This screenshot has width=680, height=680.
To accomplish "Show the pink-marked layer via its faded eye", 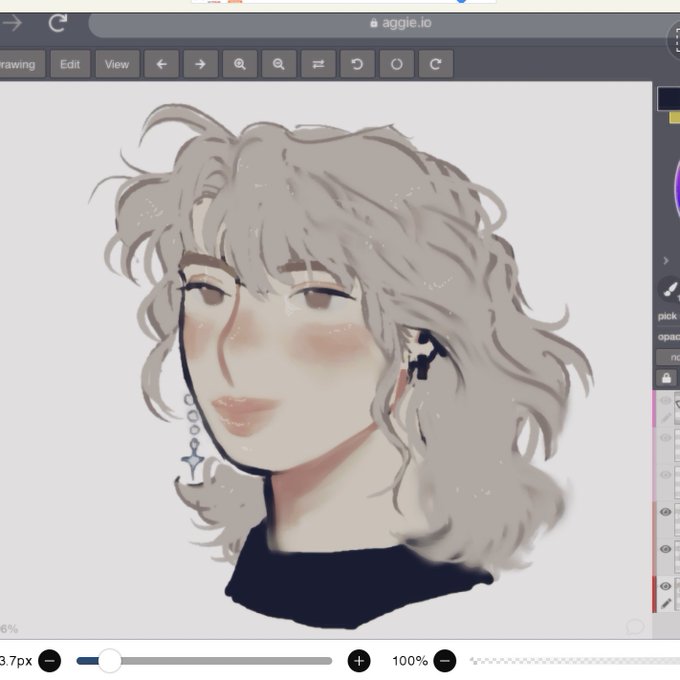I will click(x=666, y=400).
